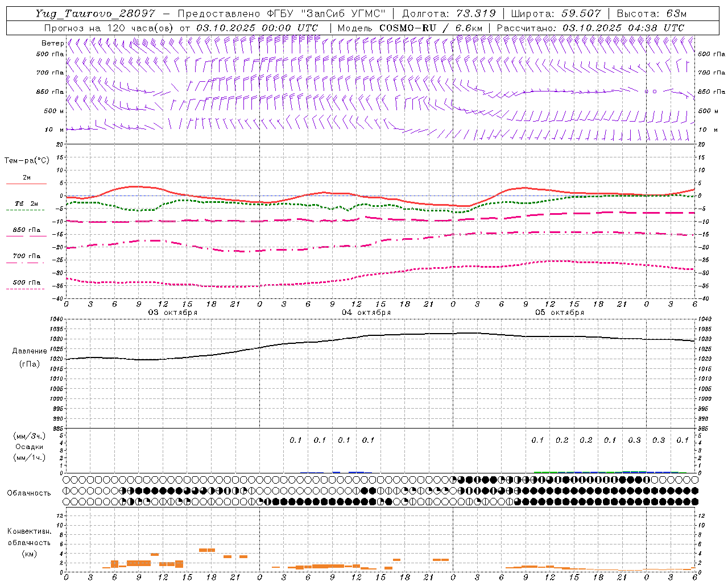
Task: Click the Td 2м dew point legend entry
Action: pos(26,203)
